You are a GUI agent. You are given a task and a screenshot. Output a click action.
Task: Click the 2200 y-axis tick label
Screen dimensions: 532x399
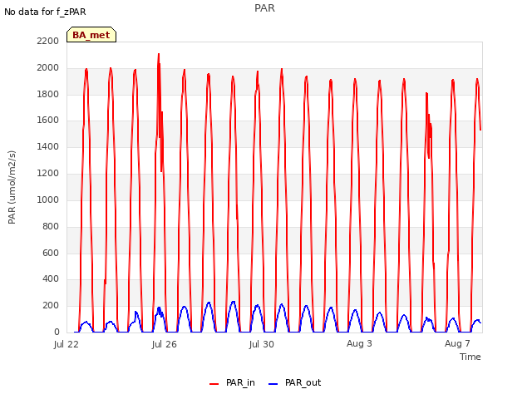(48, 41)
